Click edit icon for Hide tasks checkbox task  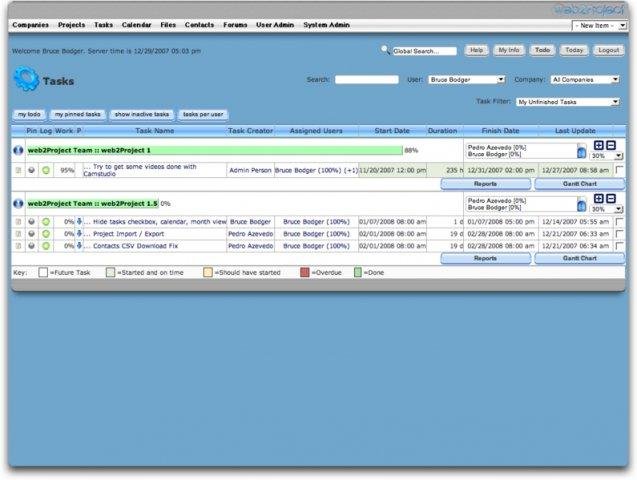coord(18,222)
